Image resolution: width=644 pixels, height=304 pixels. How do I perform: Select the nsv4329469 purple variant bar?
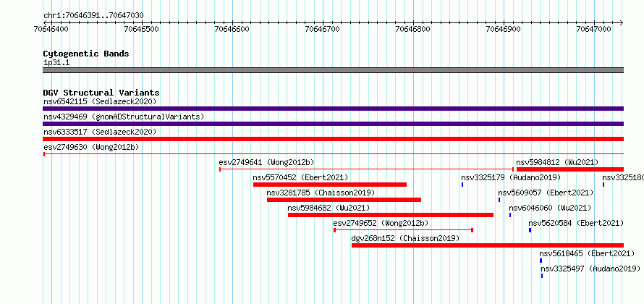pyautogui.click(x=333, y=124)
